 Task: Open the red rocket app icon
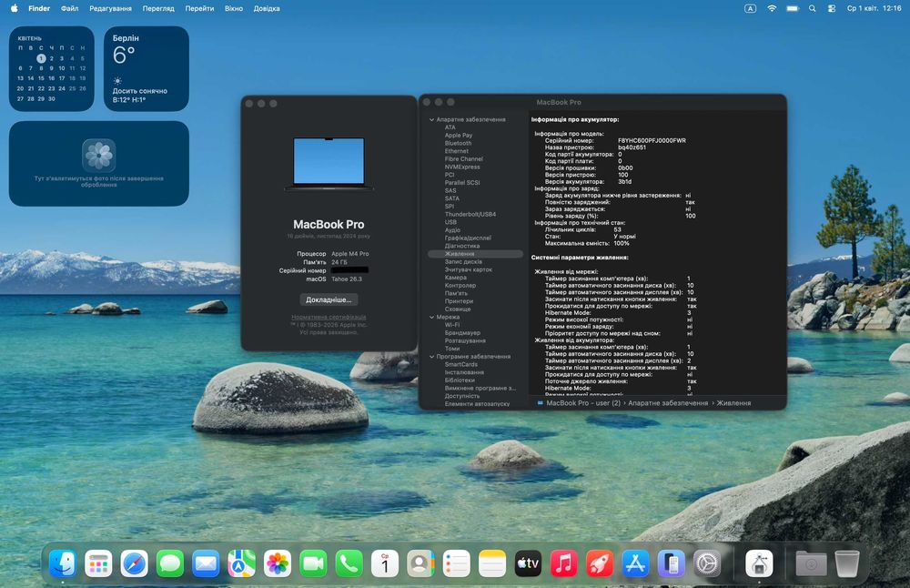click(x=600, y=563)
